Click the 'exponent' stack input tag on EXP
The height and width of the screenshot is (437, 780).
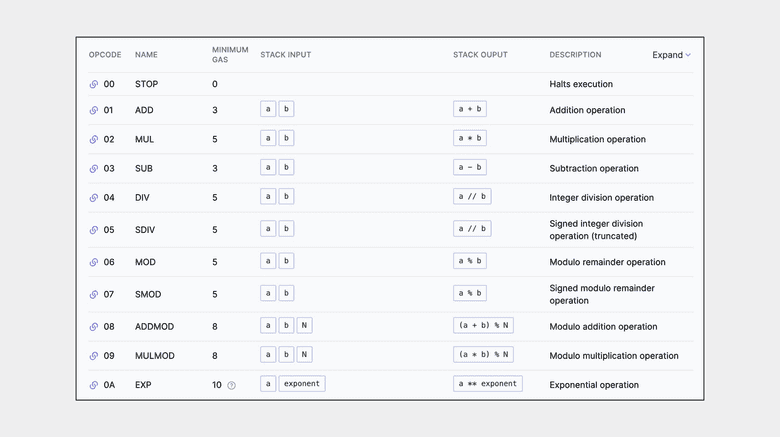302,384
